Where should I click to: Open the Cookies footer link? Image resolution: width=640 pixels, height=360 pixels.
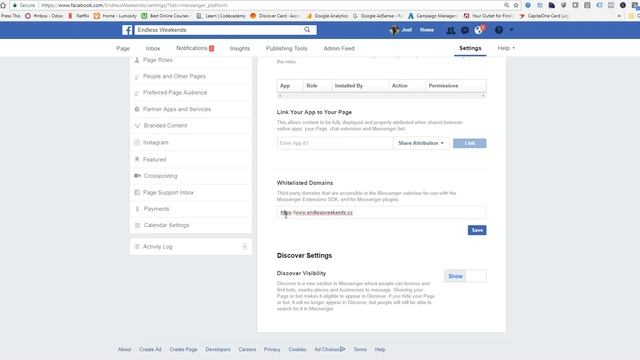pos(297,349)
